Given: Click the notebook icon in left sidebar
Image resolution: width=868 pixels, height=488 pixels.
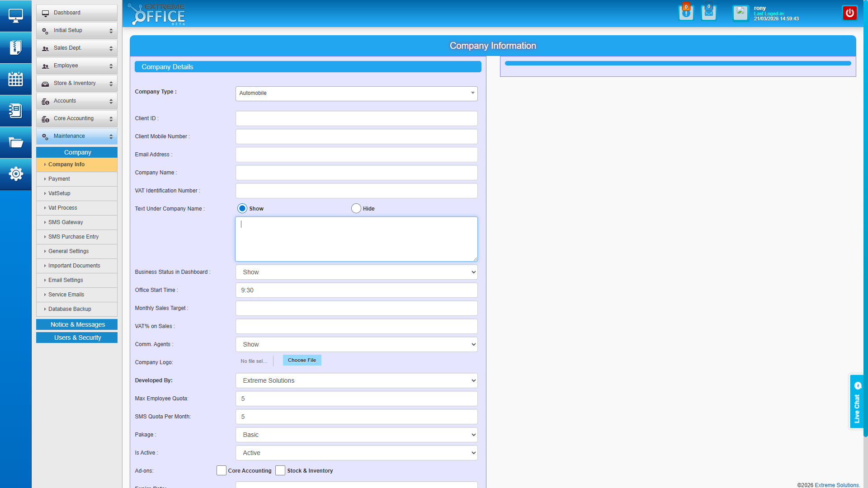Looking at the screenshot, I should pos(15,111).
